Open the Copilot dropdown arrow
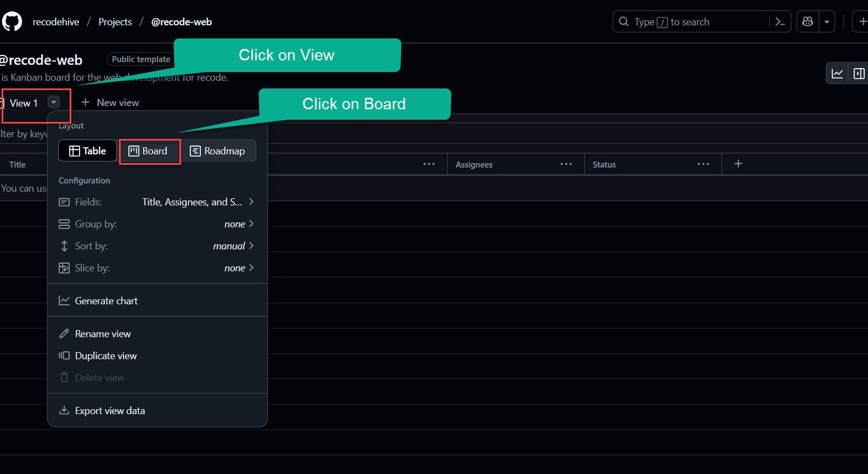Viewport: 868px width, 474px height. pyautogui.click(x=827, y=22)
